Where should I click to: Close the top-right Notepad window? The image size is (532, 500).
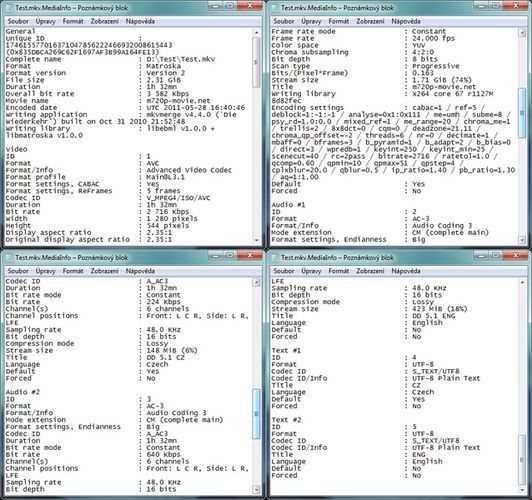pyautogui.click(x=516, y=5)
